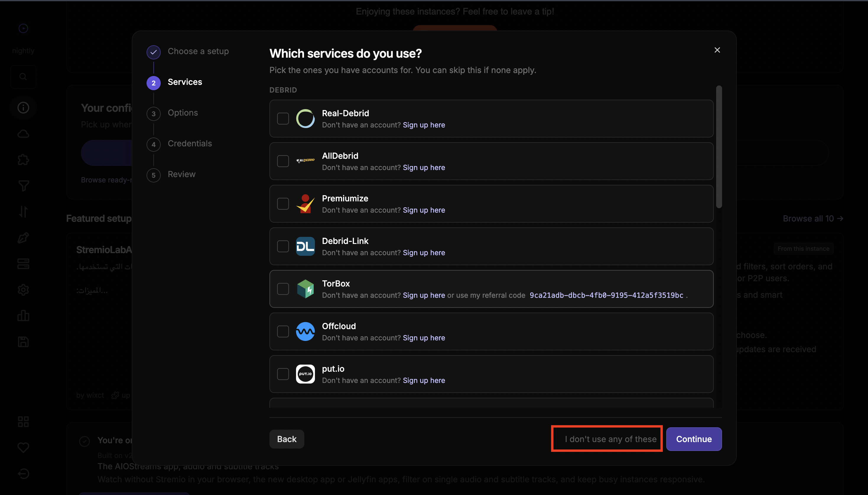Jump to the Options step

click(172, 113)
